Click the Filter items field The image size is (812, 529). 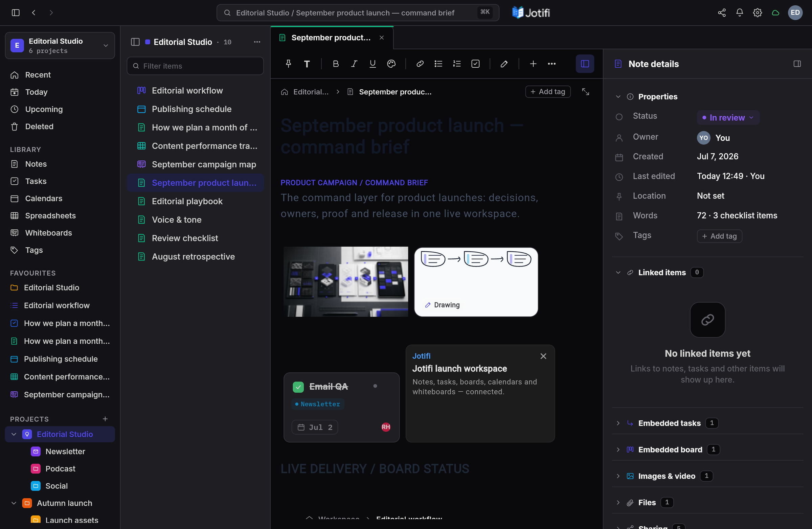point(195,66)
